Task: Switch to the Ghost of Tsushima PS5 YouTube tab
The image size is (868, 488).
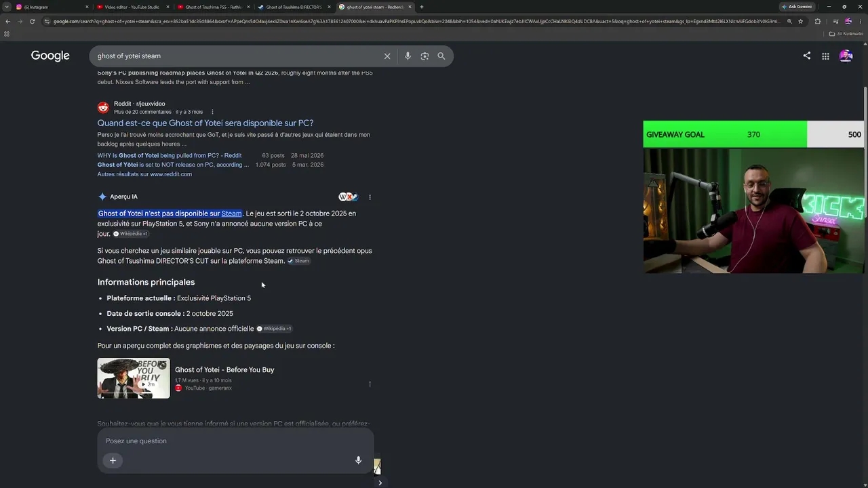Action: (214, 7)
